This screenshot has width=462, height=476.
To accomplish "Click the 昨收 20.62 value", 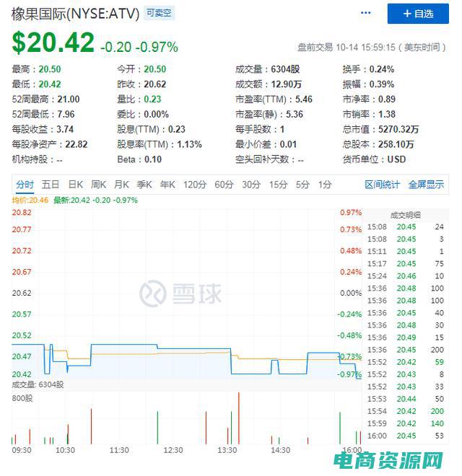I will pos(155,84).
